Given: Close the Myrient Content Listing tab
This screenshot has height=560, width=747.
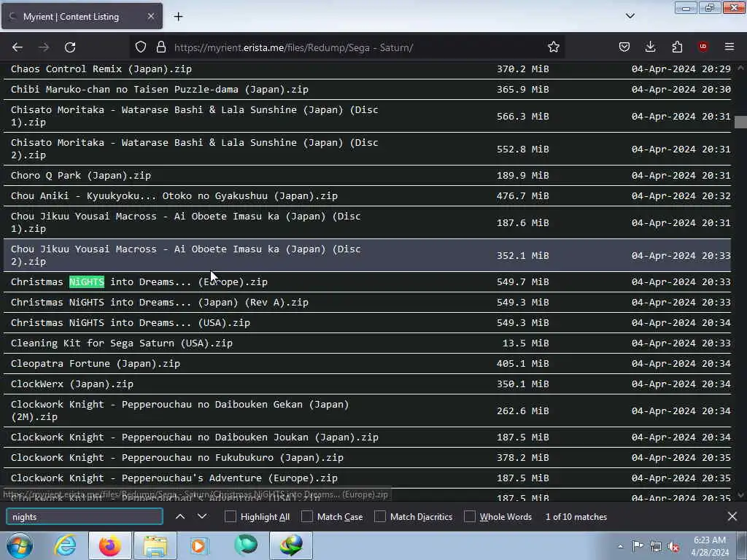Looking at the screenshot, I should click(150, 16).
